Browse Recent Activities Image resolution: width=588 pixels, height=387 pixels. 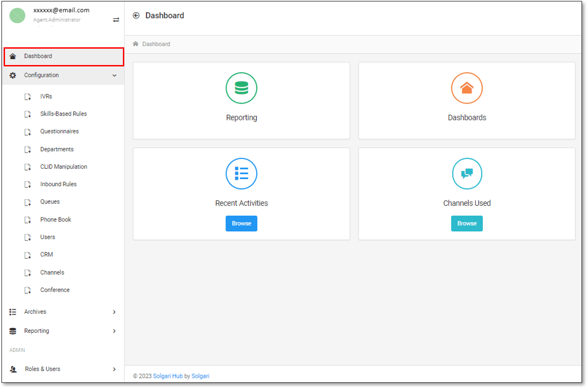[241, 223]
